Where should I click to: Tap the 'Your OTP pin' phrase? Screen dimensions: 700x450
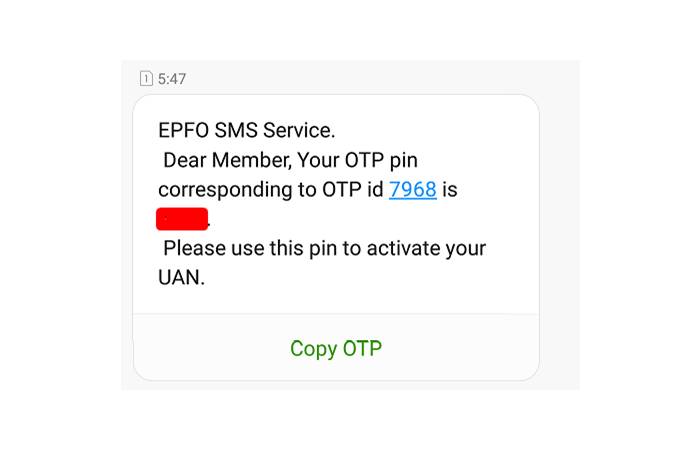[358, 161]
